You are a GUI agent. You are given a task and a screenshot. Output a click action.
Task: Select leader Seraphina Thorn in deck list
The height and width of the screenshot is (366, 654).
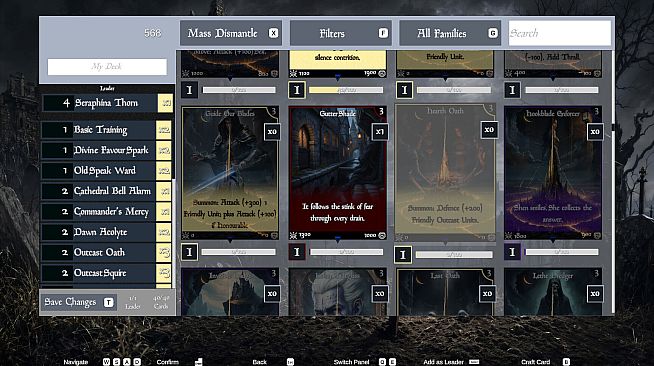[x=108, y=103]
